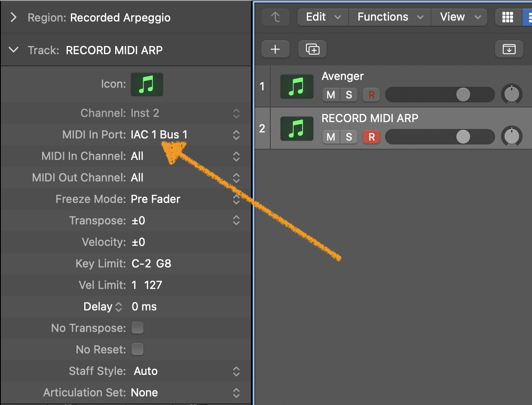Expand the Region Recorded Arpeggio section

coord(14,18)
